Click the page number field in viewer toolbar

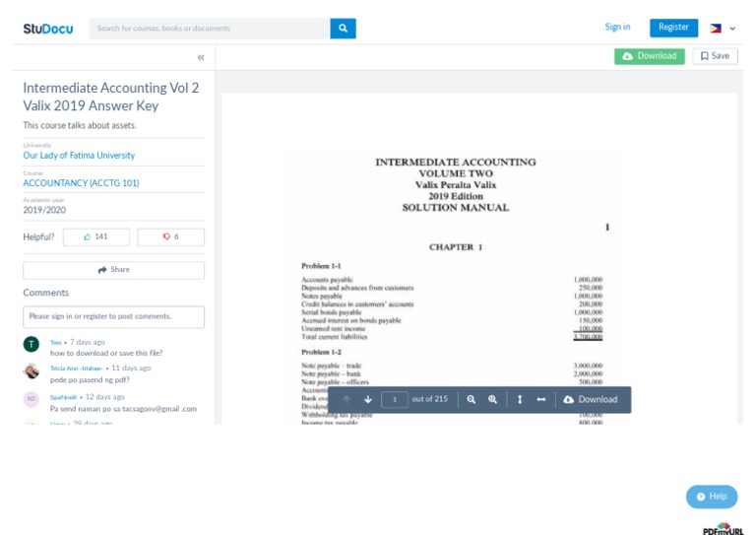(395, 399)
